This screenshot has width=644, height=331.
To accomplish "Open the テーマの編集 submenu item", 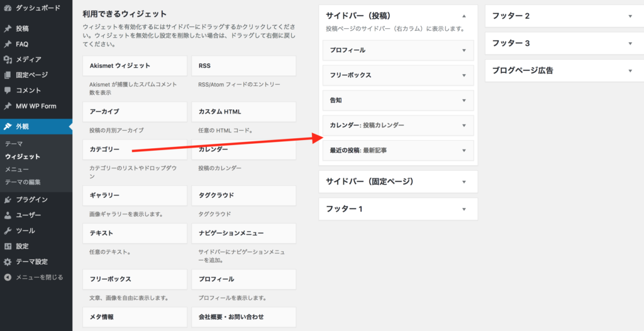I will coord(23,182).
